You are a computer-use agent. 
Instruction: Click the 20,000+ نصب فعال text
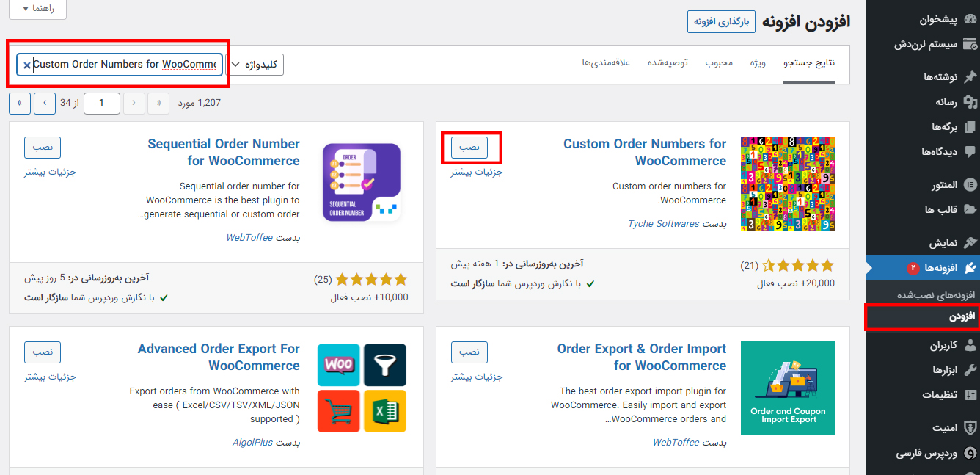click(x=795, y=283)
